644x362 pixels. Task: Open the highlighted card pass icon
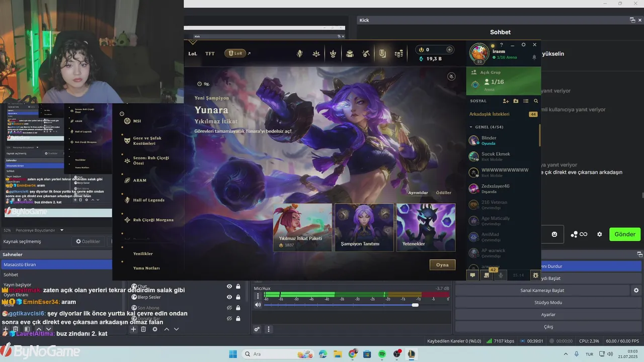click(x=382, y=53)
